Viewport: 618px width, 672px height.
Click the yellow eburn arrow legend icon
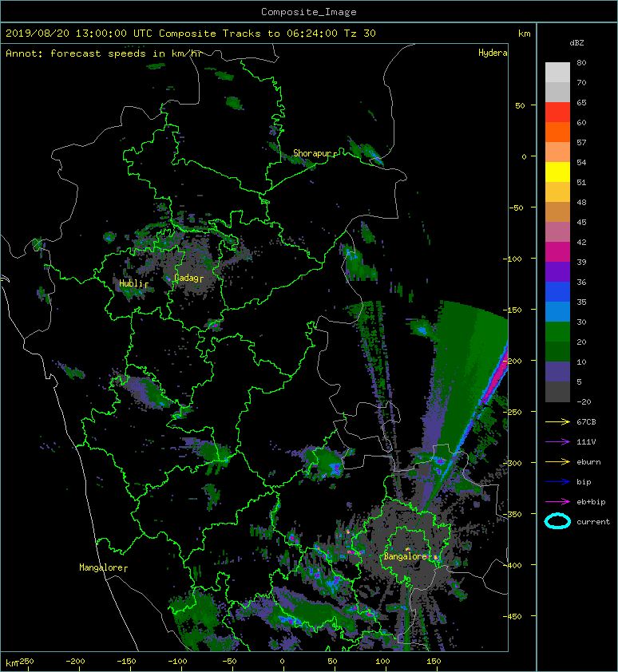pos(557,461)
